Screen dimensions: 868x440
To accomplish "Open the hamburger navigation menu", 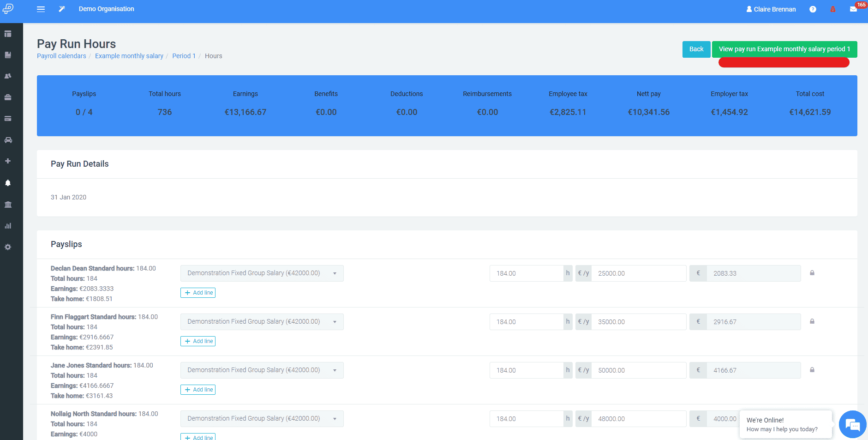I will click(x=41, y=9).
